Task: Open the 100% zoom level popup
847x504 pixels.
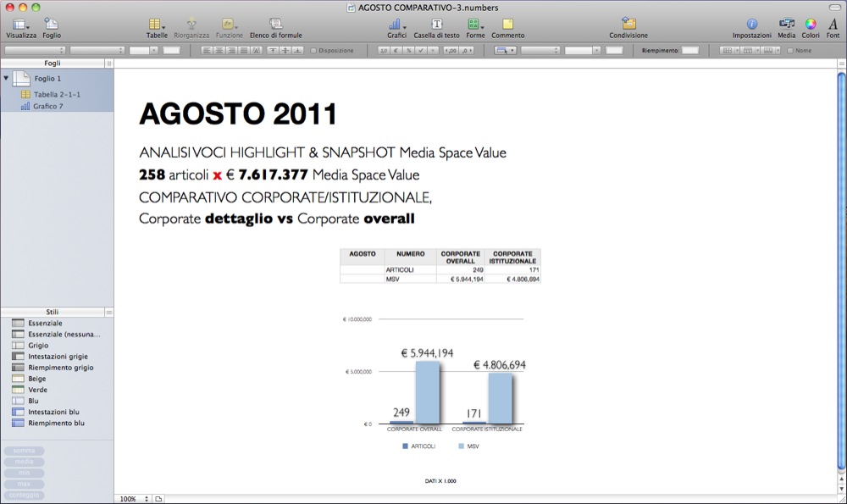Action: [x=133, y=499]
